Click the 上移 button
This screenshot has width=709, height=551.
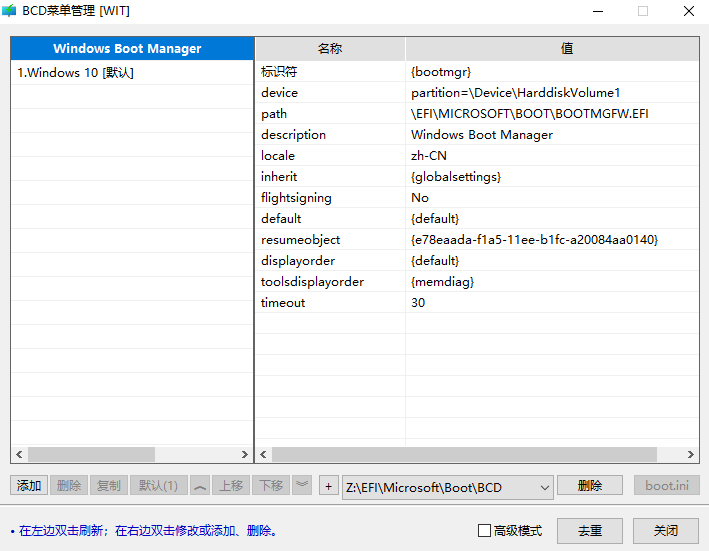(231, 485)
